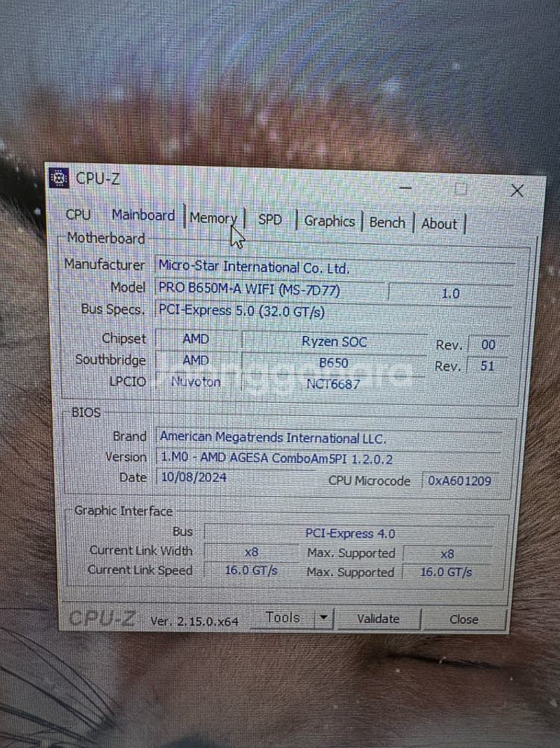The width and height of the screenshot is (560, 748).
Task: Click the Graphic Interface Bus PCI-Express 4.0
Action: 350,534
